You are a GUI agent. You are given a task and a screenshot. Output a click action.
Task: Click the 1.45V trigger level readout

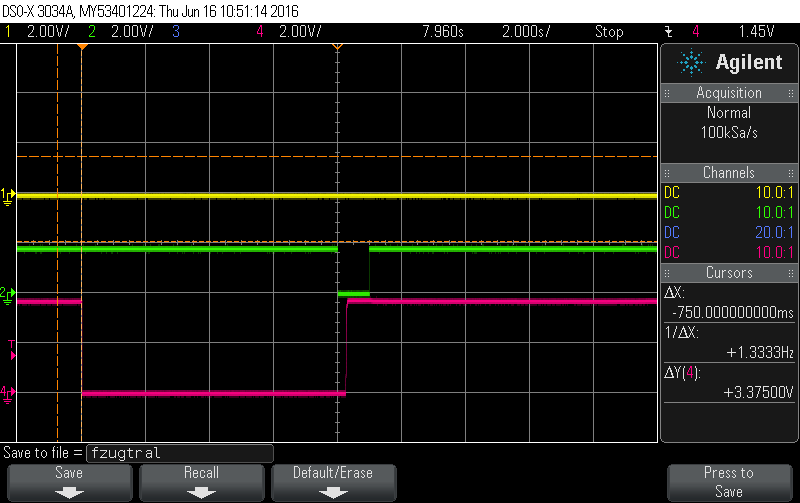tap(757, 32)
